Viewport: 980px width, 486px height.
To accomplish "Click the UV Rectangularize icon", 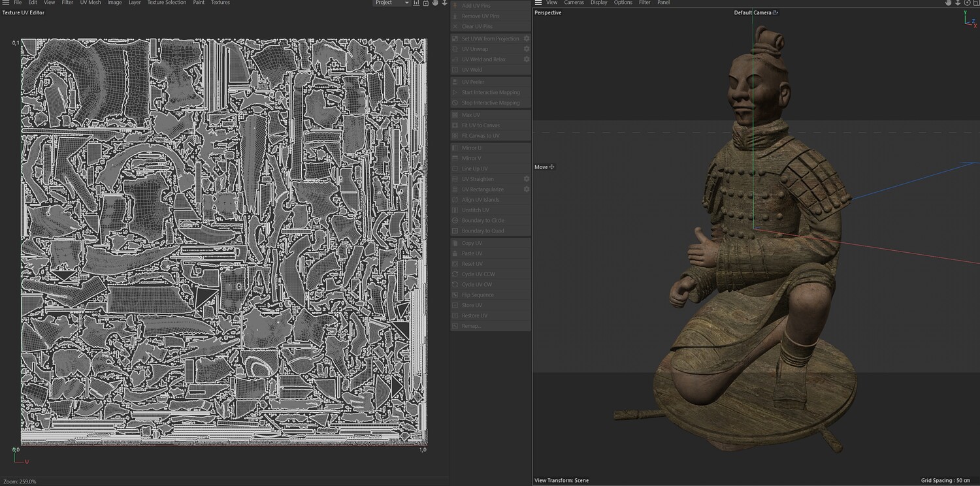I will click(x=455, y=189).
